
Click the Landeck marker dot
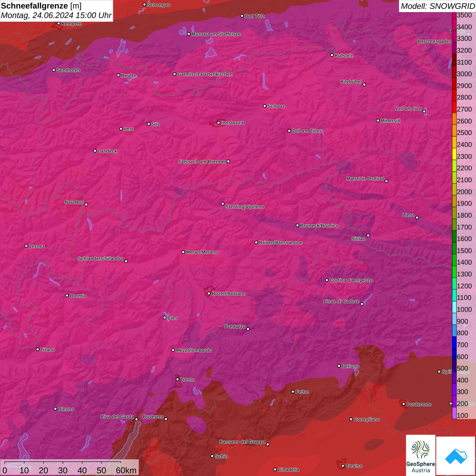[x=95, y=151]
